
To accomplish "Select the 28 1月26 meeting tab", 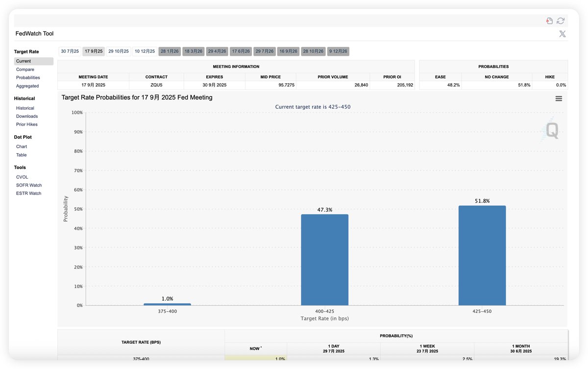I will (170, 51).
